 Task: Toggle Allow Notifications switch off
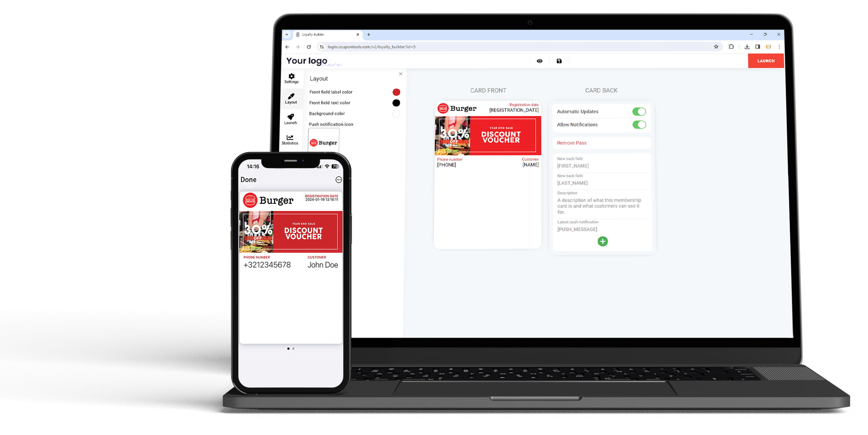tap(639, 124)
